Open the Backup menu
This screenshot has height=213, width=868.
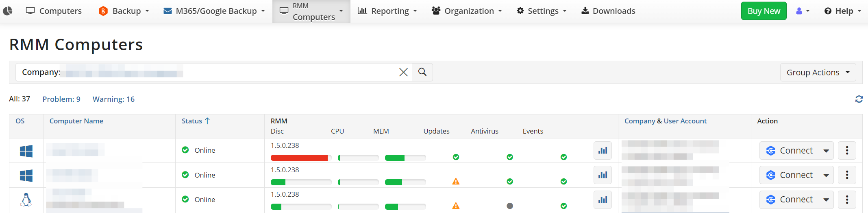[x=124, y=11]
